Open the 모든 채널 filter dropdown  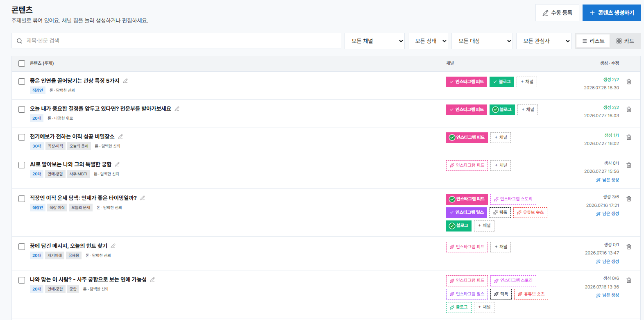tap(374, 41)
